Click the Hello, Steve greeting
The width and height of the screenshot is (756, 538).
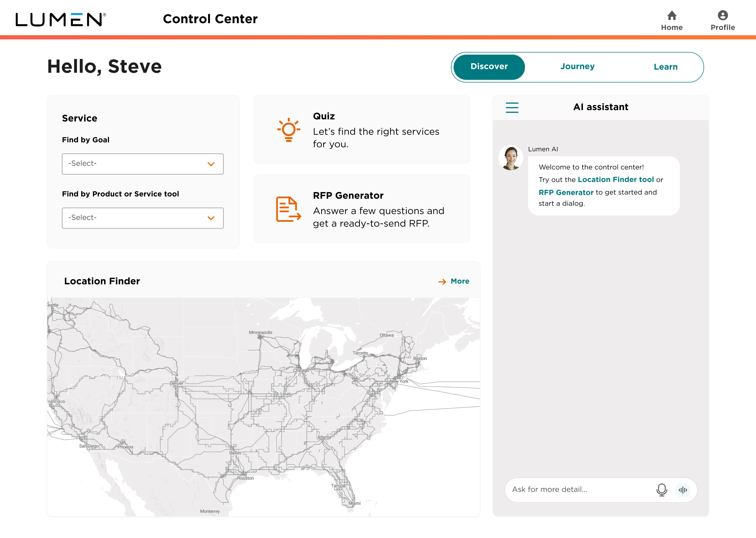(x=105, y=67)
